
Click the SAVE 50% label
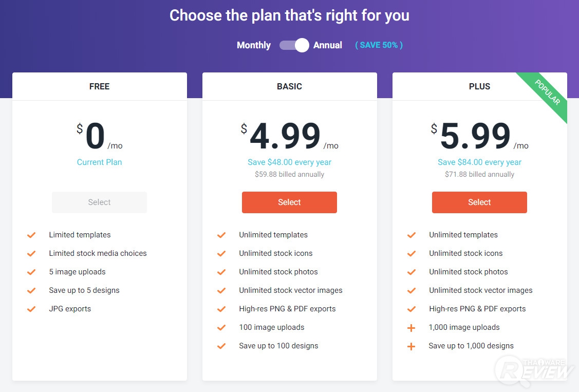(379, 45)
